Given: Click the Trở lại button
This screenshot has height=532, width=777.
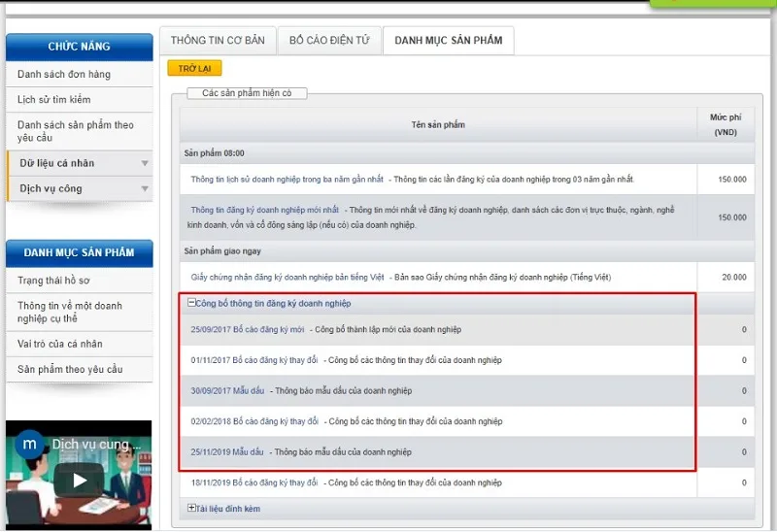Looking at the screenshot, I should click(x=195, y=68).
